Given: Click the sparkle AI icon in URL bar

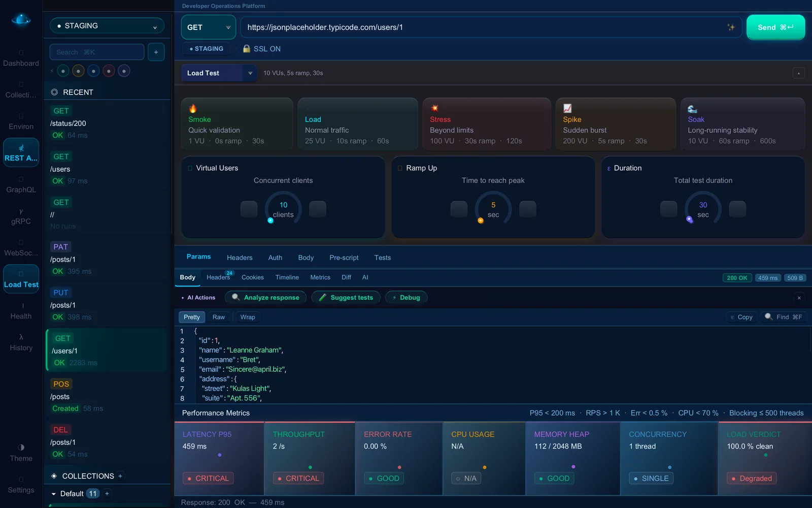Looking at the screenshot, I should coord(731,27).
